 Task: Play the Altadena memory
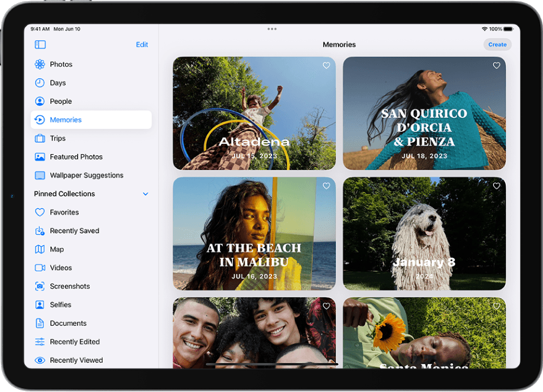point(254,113)
